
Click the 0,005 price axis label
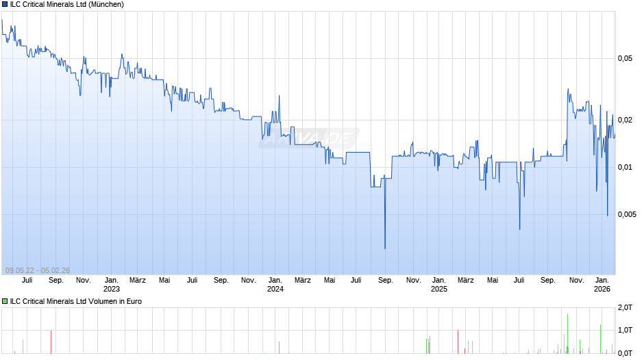click(x=627, y=214)
